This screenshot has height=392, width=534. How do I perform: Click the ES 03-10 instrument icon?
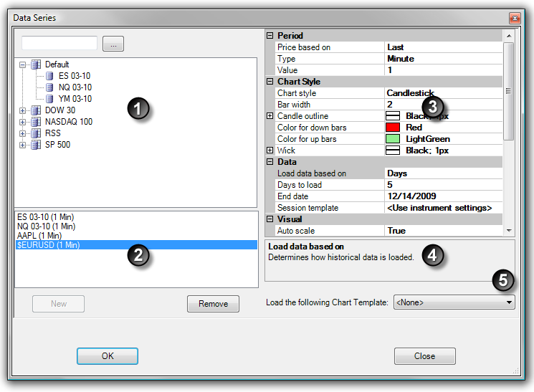click(49, 76)
